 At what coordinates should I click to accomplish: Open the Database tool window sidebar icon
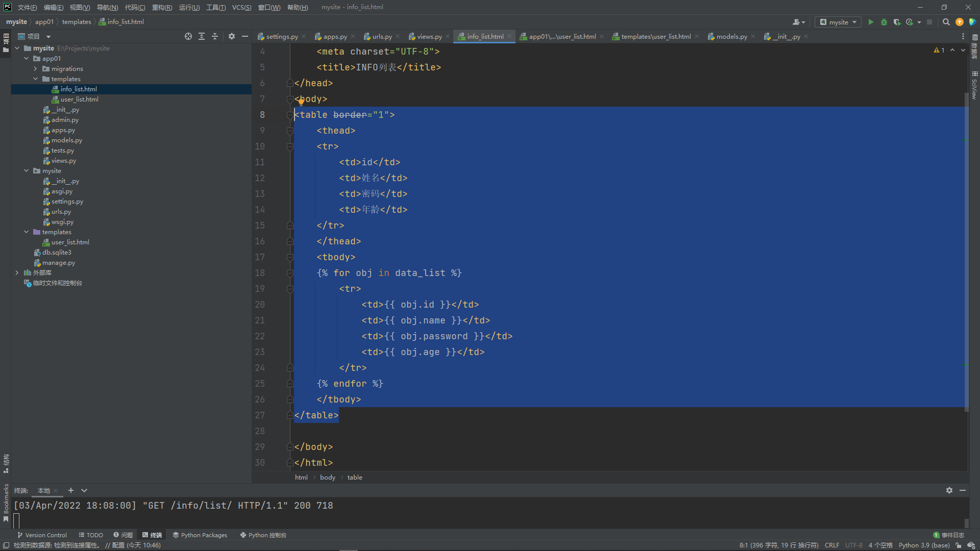pos(974,46)
